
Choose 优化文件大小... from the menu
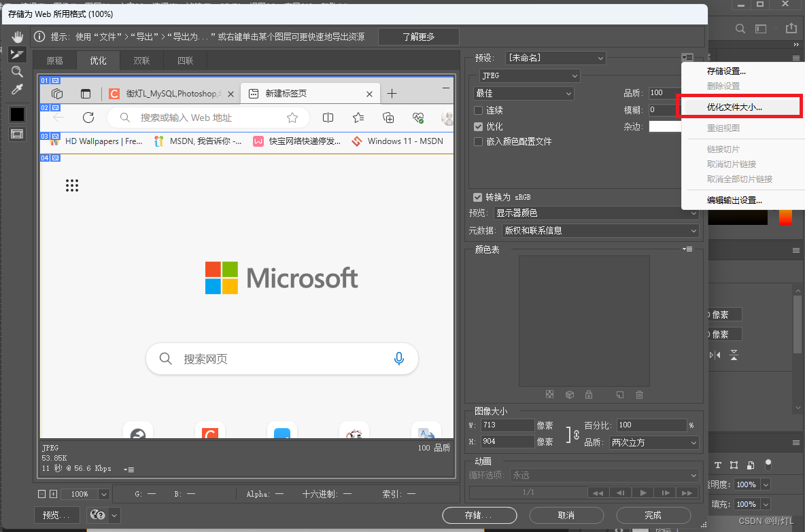(x=734, y=107)
